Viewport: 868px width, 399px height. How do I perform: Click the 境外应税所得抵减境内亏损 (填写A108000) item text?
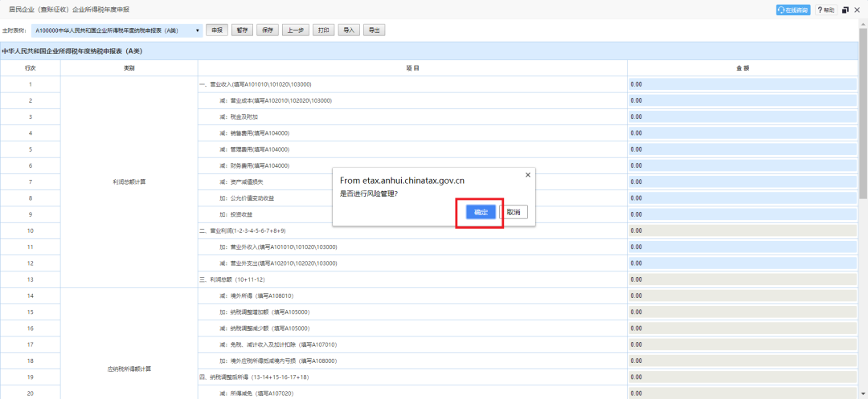(x=285, y=361)
